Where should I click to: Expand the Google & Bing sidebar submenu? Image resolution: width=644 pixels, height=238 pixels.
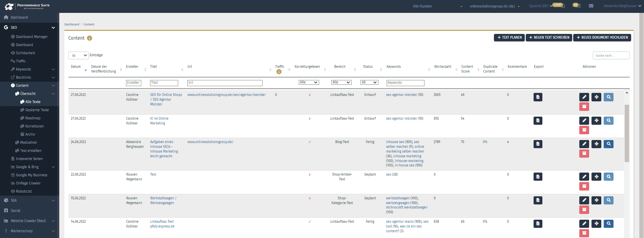tap(53, 167)
